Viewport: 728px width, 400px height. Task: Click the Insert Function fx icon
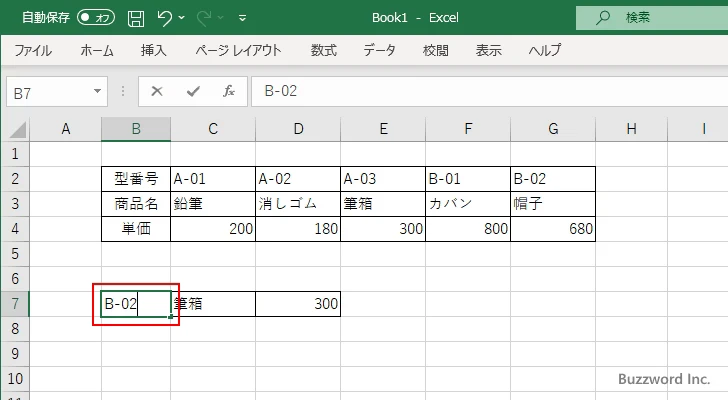[x=229, y=91]
